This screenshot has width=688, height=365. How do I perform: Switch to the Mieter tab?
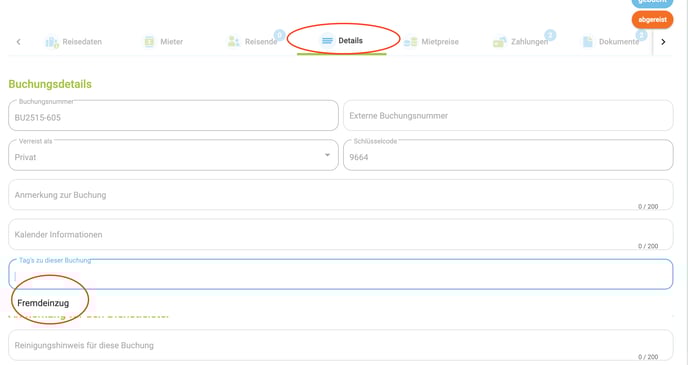tap(163, 42)
